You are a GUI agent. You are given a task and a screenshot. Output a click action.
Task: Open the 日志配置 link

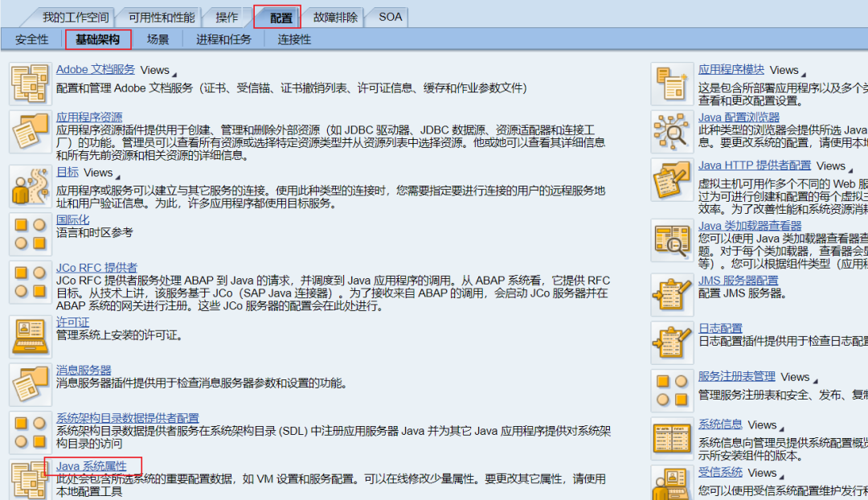tap(720, 328)
